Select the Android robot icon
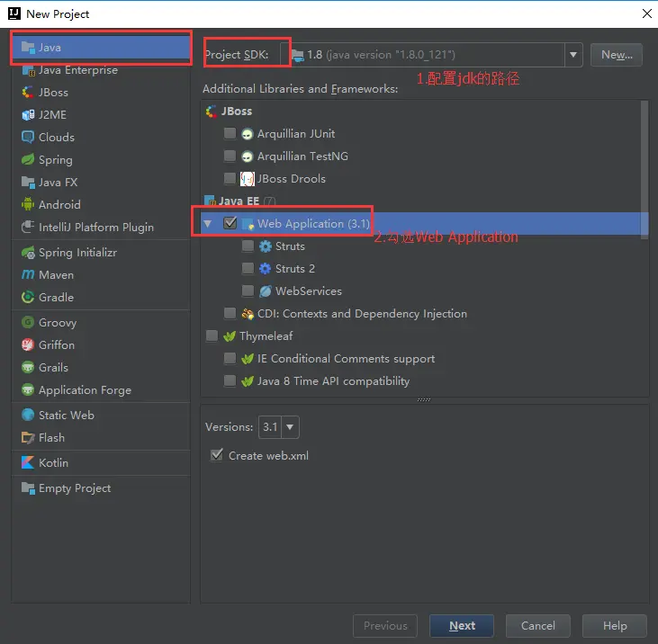The height and width of the screenshot is (644, 658). [28, 204]
